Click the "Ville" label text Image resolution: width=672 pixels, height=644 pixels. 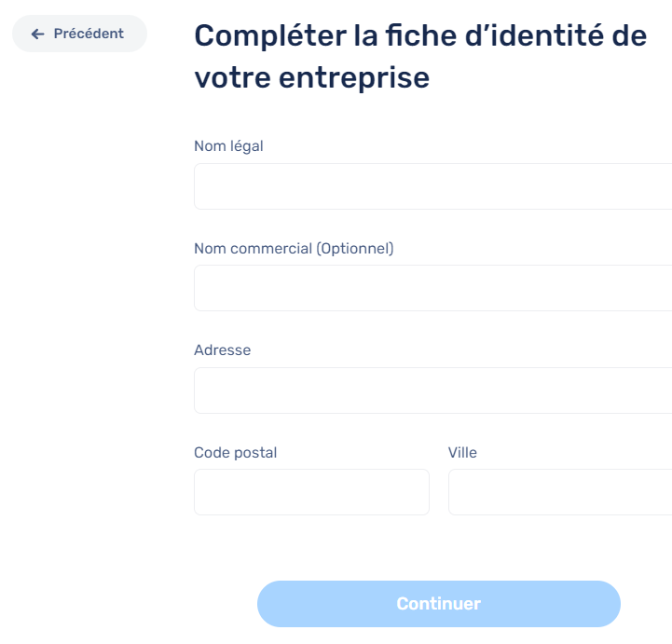pos(462,453)
